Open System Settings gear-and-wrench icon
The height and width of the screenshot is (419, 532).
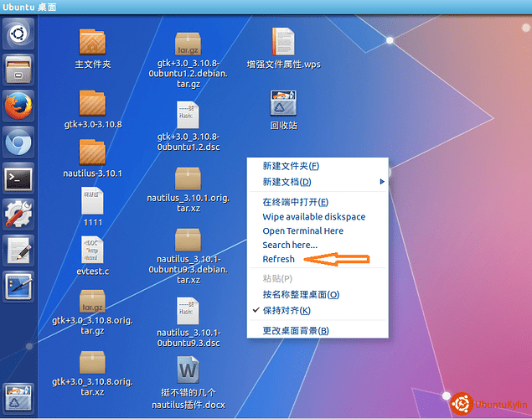coord(18,215)
